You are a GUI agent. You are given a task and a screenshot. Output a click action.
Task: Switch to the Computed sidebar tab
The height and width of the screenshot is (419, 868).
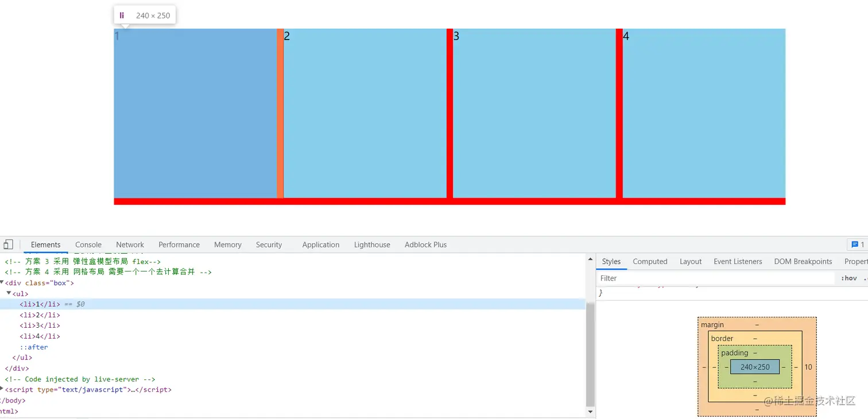[650, 262]
